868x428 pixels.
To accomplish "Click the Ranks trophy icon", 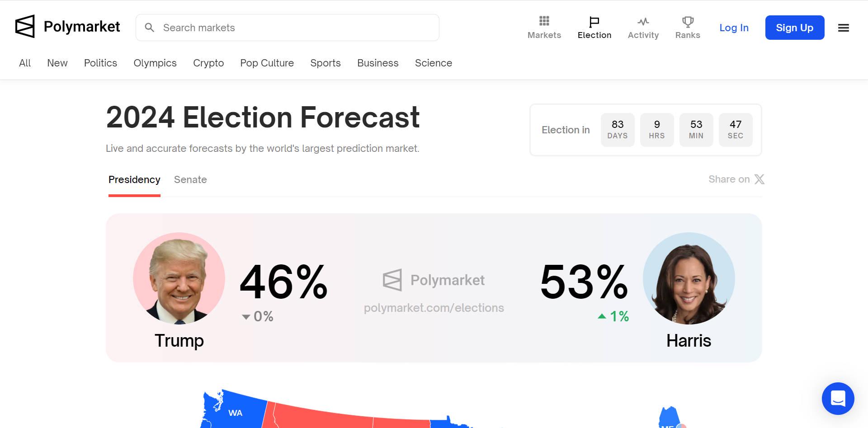I will coord(687,20).
